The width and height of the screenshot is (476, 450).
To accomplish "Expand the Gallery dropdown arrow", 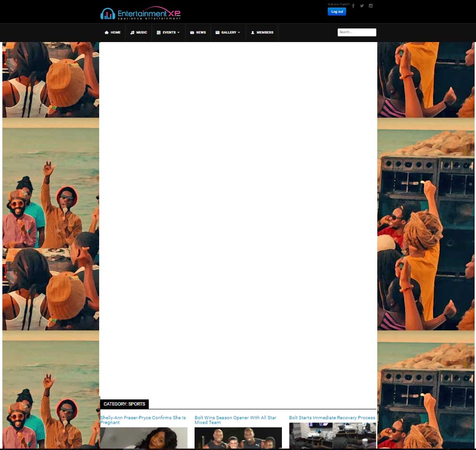I will click(239, 33).
